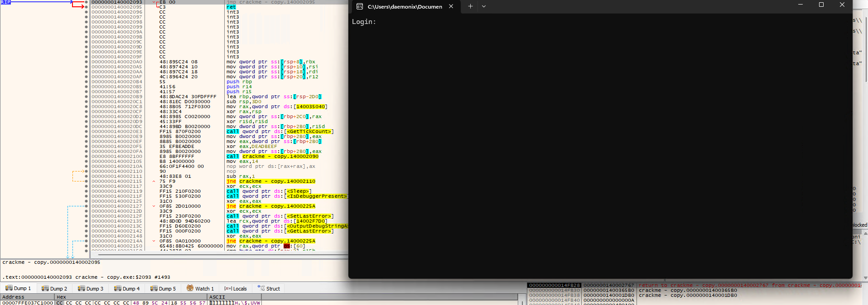Select 'sub rsp,3D0' instruction

pos(244,102)
